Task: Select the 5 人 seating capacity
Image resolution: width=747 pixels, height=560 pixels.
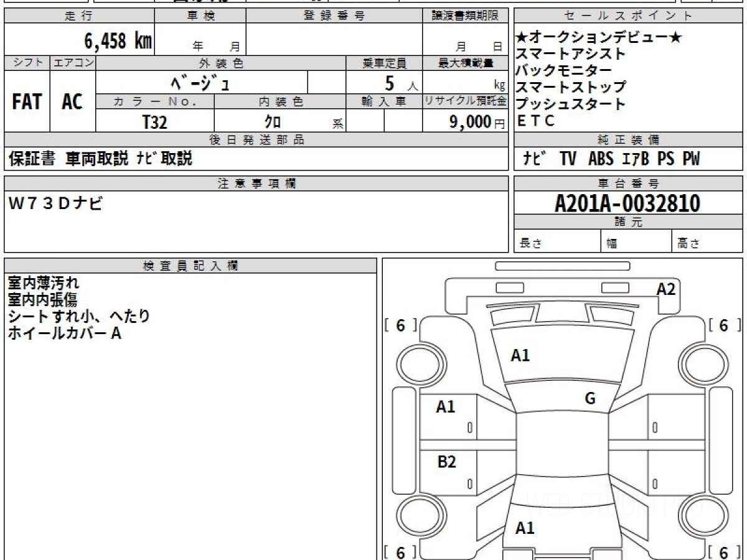Action: (402, 83)
